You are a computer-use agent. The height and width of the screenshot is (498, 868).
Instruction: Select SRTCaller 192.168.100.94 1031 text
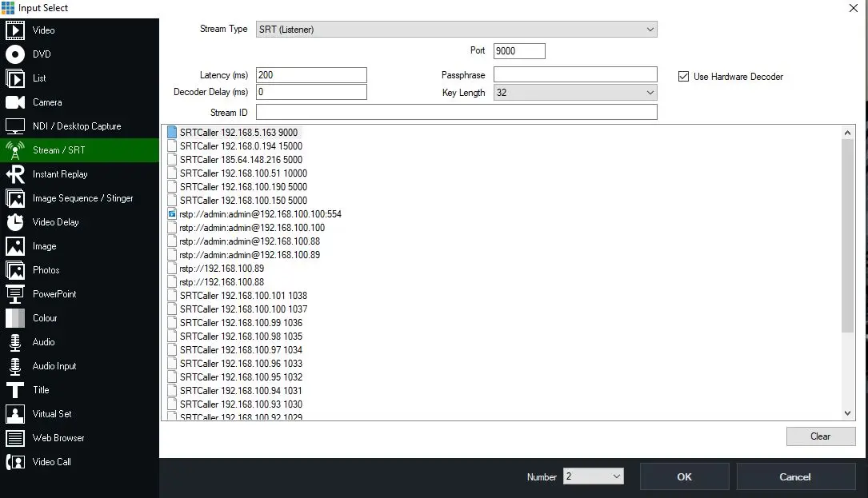241,391
